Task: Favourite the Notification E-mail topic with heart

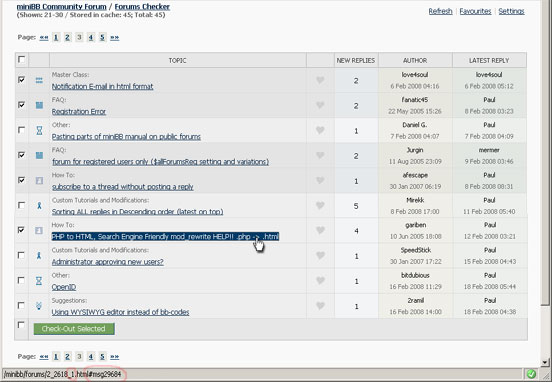Action: (320, 80)
